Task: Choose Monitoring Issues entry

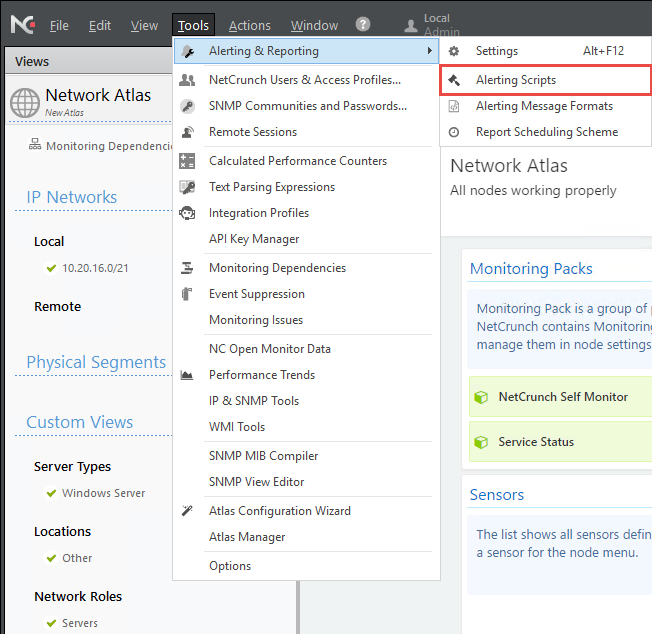Action: coord(306,320)
